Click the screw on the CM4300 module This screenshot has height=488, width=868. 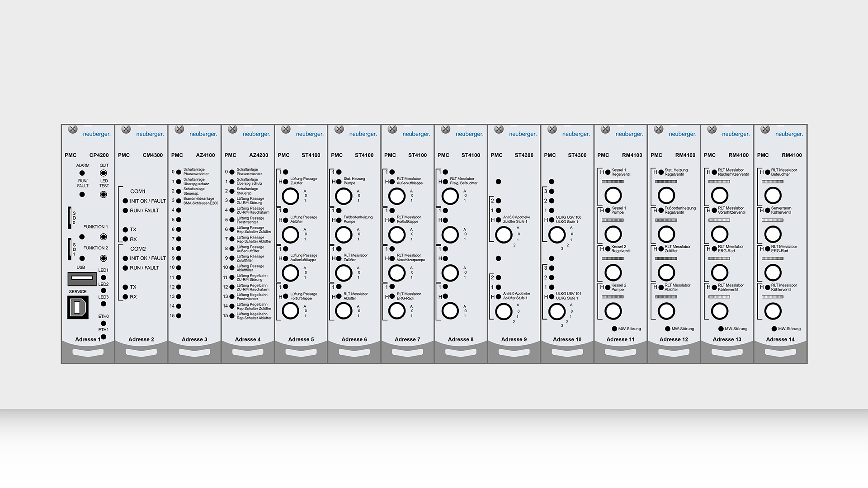(x=126, y=130)
